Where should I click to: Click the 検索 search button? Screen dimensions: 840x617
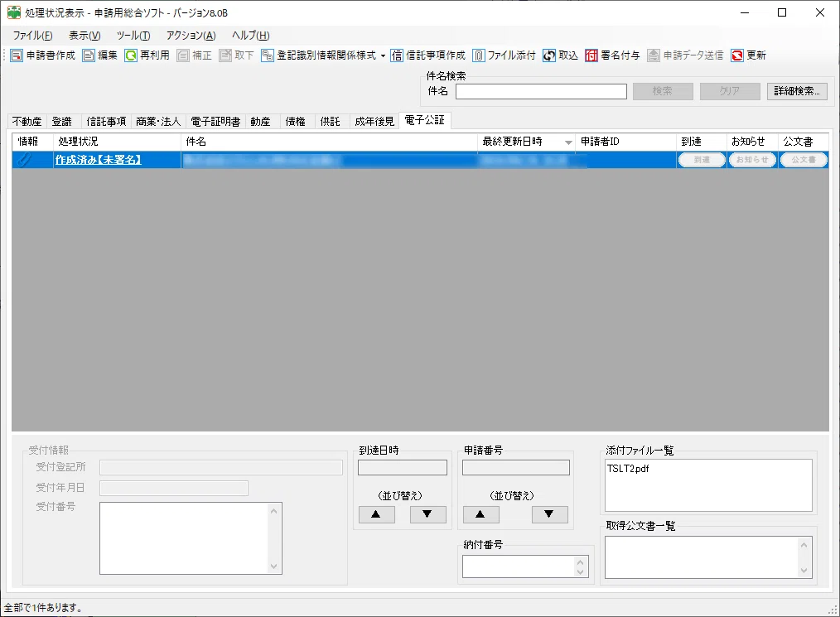tap(663, 92)
